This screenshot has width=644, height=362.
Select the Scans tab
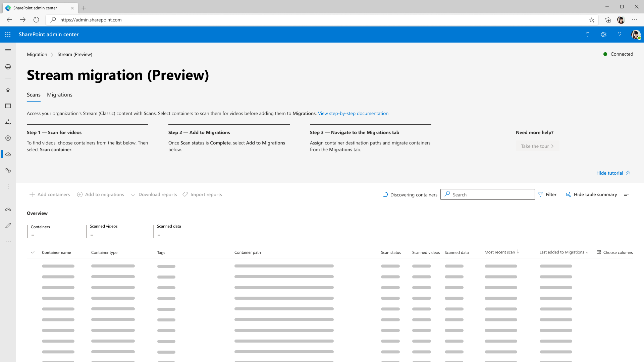point(34,95)
